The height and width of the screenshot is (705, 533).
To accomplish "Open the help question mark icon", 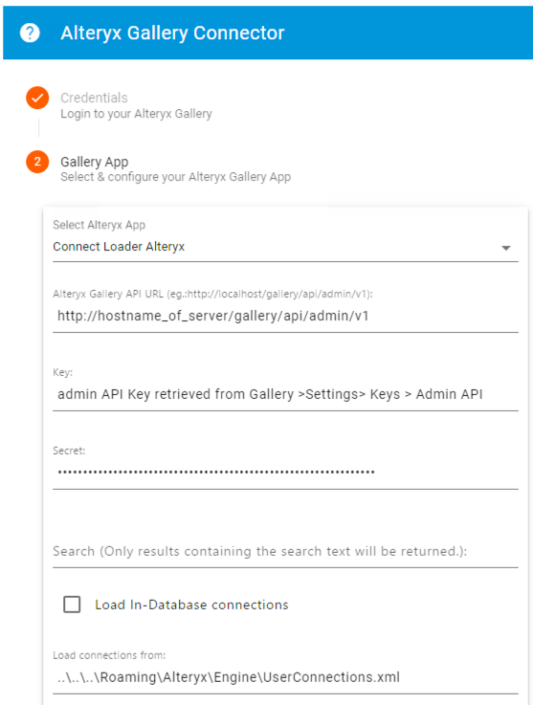I will [x=30, y=33].
